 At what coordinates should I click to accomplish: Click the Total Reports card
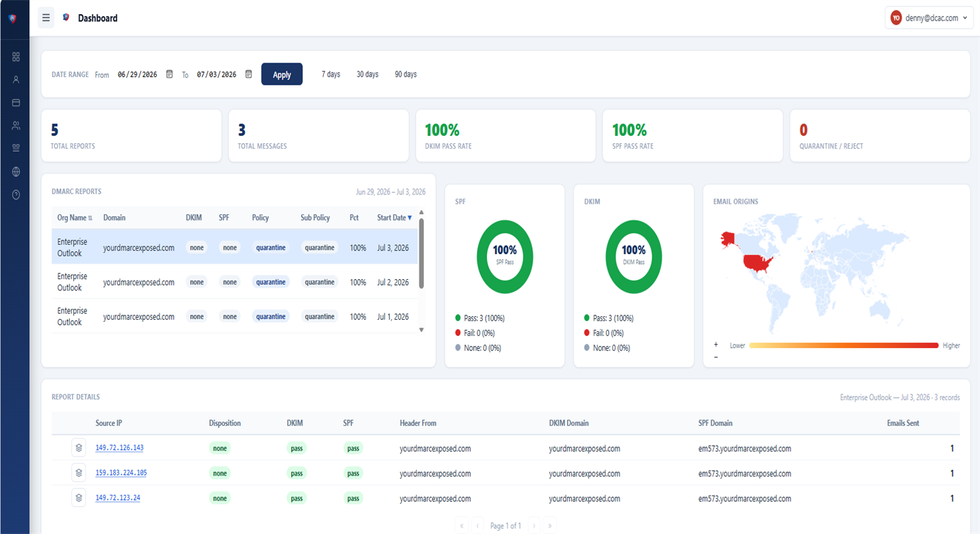132,135
